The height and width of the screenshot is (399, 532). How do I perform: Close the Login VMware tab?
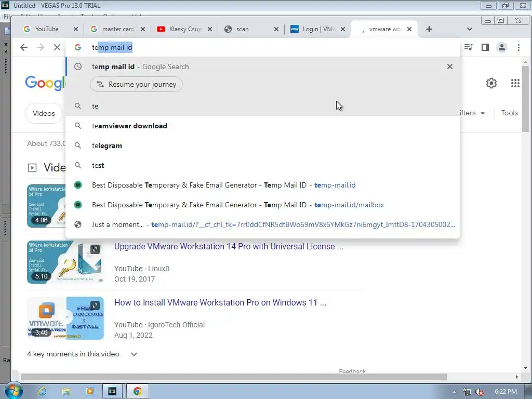click(343, 29)
